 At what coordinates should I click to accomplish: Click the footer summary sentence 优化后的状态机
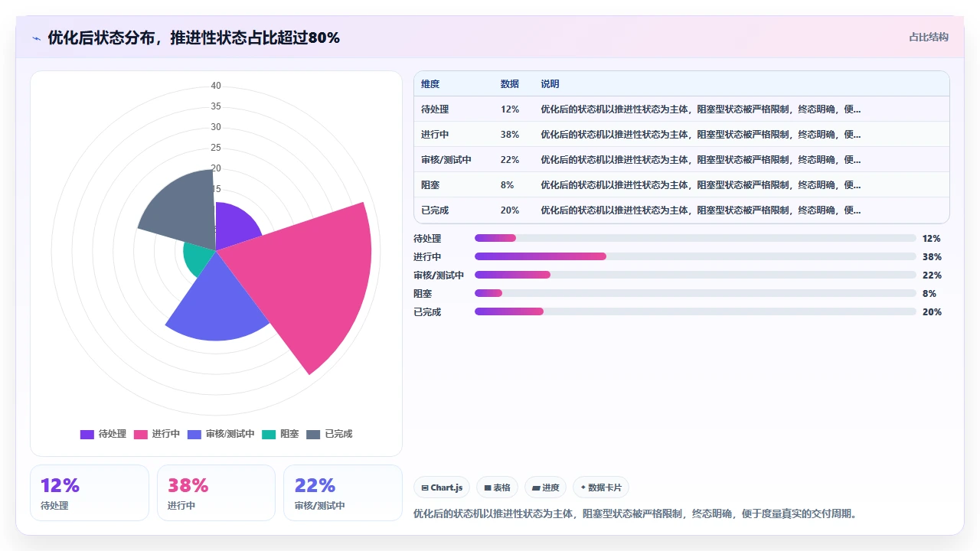(x=635, y=514)
